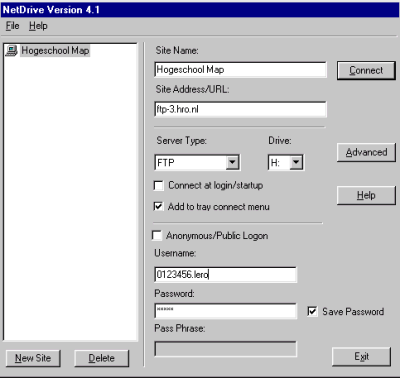Viewport: 400px width, 378px height.
Task: Select Hogeschool Map site in list
Action: 55,51
